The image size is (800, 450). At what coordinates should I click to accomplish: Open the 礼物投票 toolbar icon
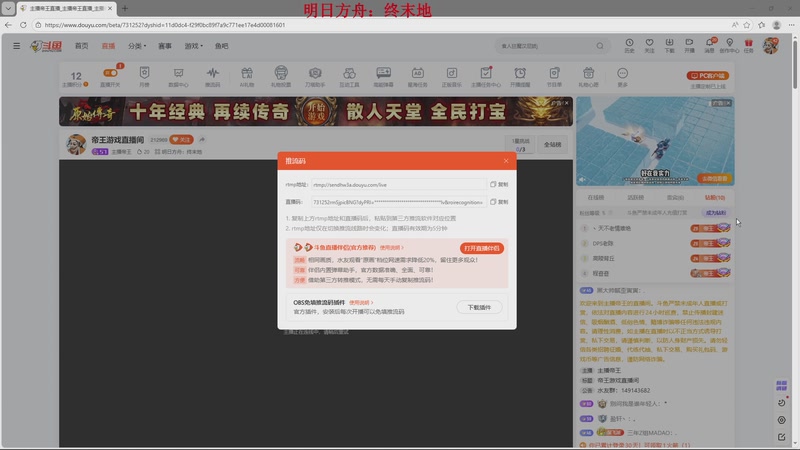[x=281, y=77]
